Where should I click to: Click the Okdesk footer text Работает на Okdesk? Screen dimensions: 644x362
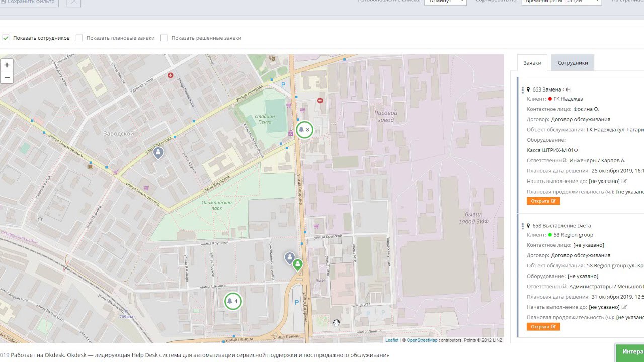click(38, 355)
